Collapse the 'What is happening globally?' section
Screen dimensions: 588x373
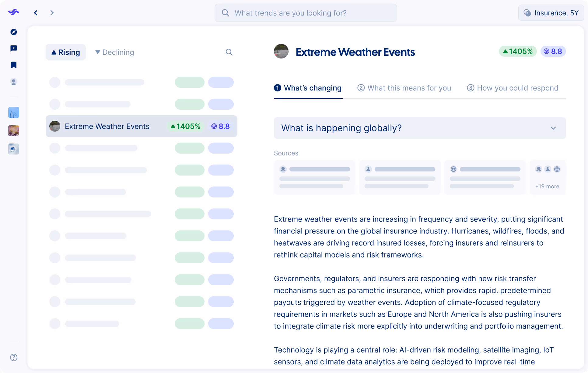554,128
